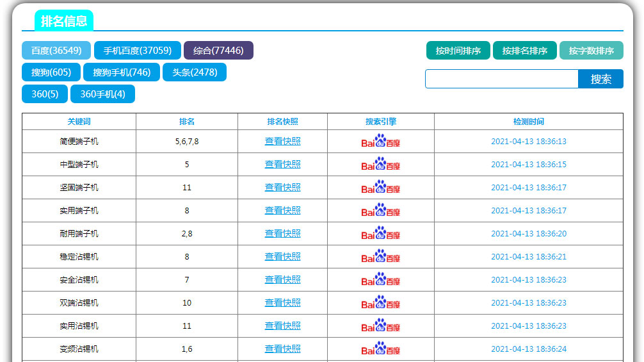Click Baidu logo in 耐用端子机 row
Image resolution: width=644 pixels, height=362 pixels.
pos(380,233)
